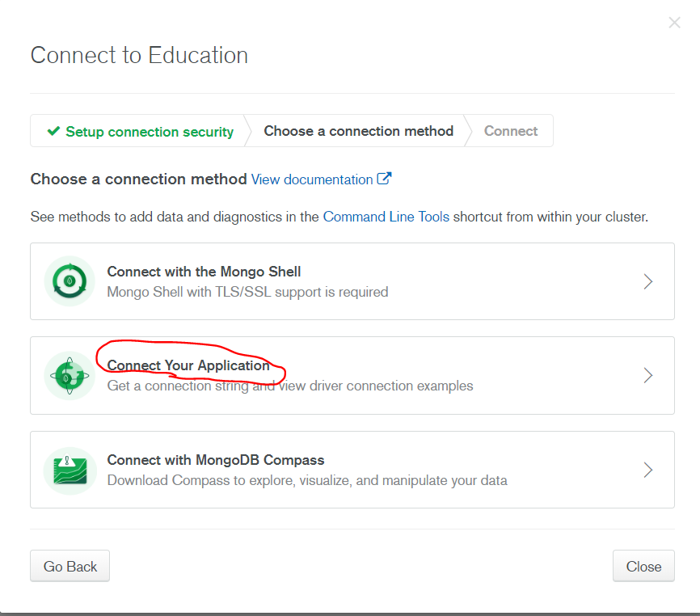Image resolution: width=700 pixels, height=616 pixels.
Task: Select the Choose a connection method step
Action: coord(358,131)
